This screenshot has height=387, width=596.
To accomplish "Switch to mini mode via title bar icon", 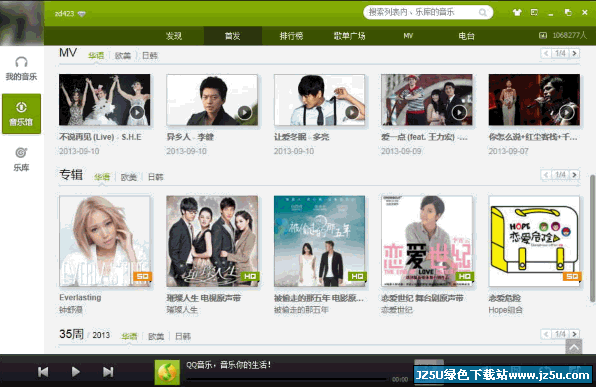I will pyautogui.click(x=534, y=13).
